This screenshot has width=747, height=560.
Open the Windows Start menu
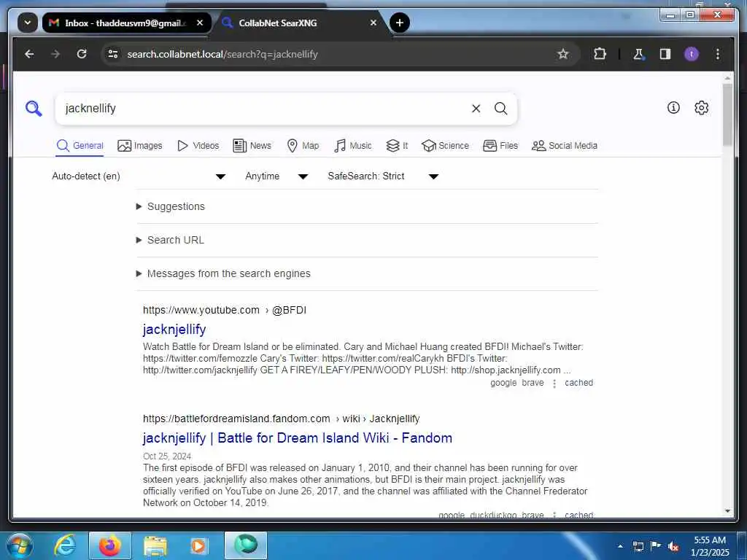(x=20, y=545)
